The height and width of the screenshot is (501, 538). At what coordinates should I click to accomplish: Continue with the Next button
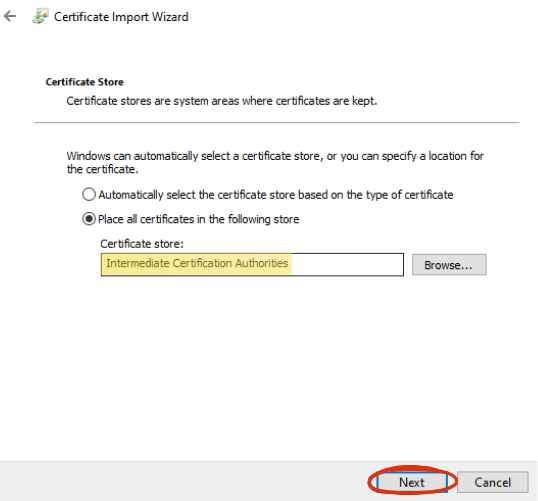point(412,482)
